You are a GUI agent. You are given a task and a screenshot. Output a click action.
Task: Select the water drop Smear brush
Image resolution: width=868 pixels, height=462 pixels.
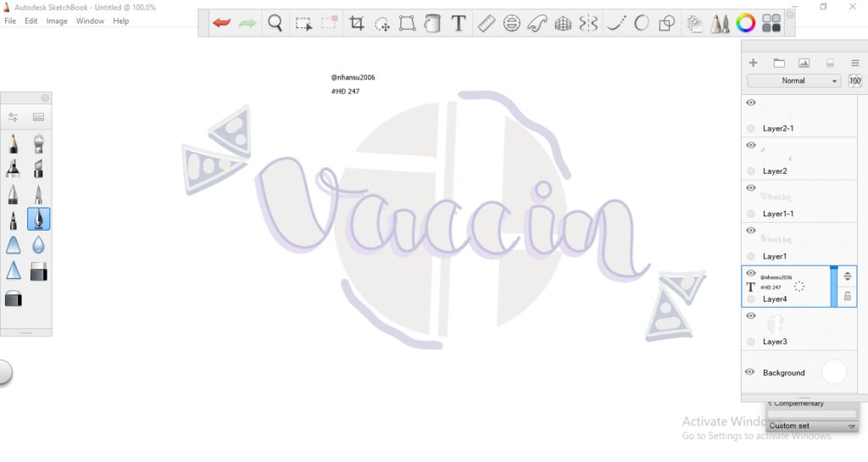point(38,244)
